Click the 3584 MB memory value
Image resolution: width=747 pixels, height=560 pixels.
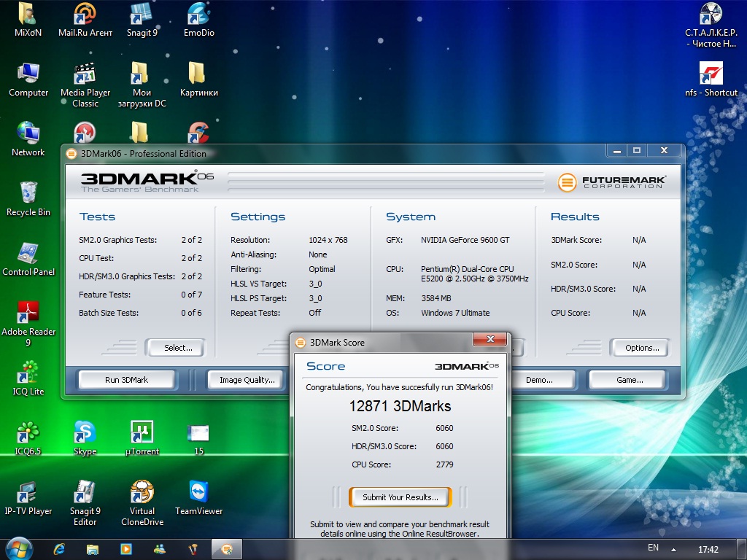click(436, 298)
